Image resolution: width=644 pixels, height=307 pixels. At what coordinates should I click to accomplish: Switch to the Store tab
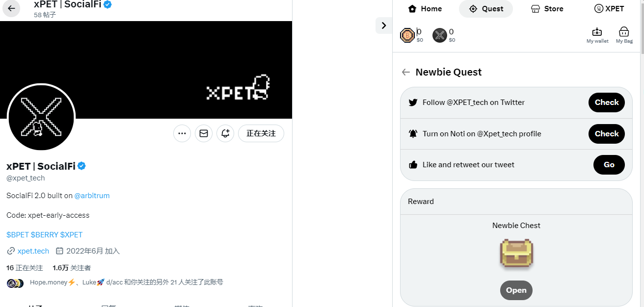coord(546,8)
